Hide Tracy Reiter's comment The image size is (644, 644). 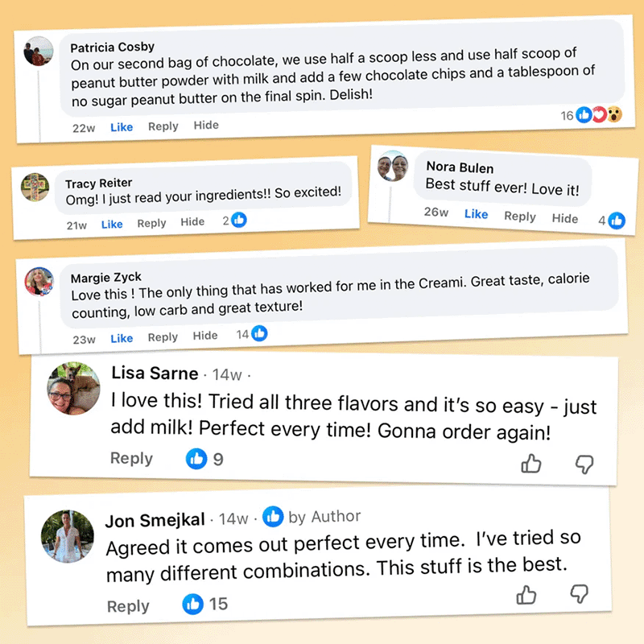(192, 222)
